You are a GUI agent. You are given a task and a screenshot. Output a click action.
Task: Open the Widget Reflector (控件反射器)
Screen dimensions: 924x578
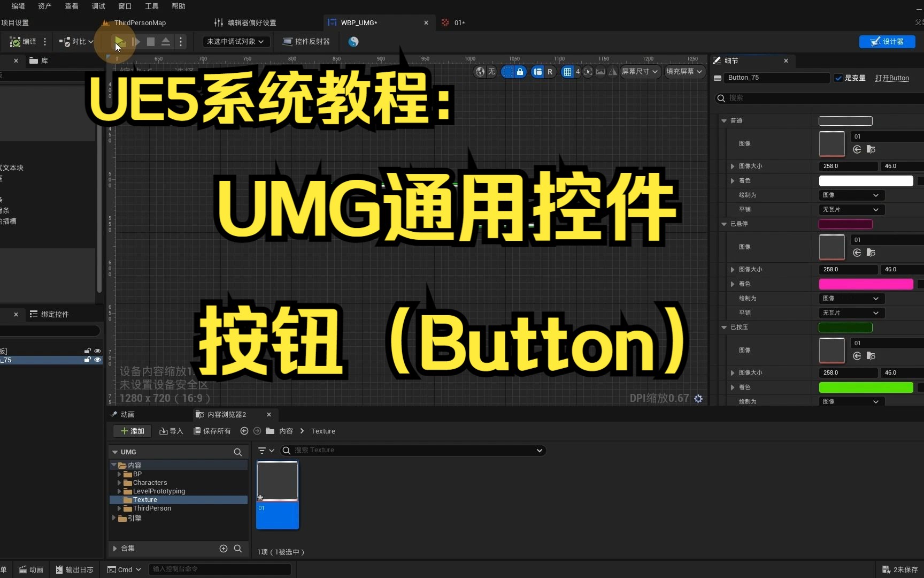tap(306, 42)
